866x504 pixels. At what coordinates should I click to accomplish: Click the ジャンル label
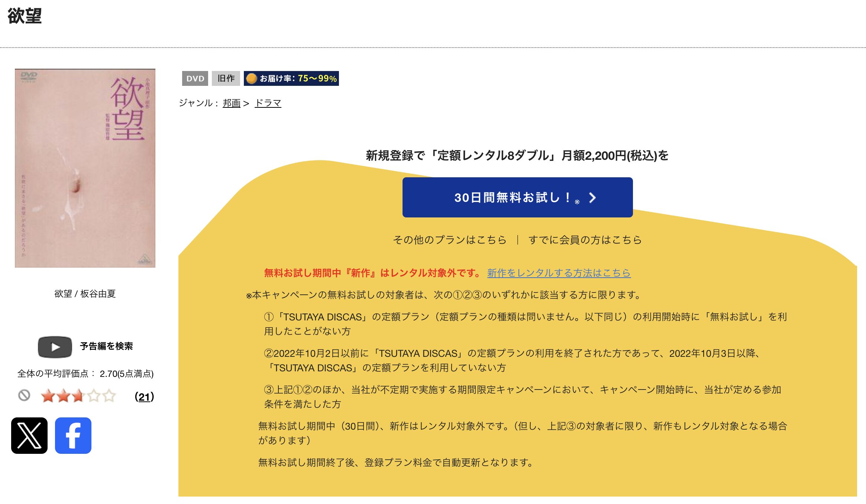click(198, 103)
